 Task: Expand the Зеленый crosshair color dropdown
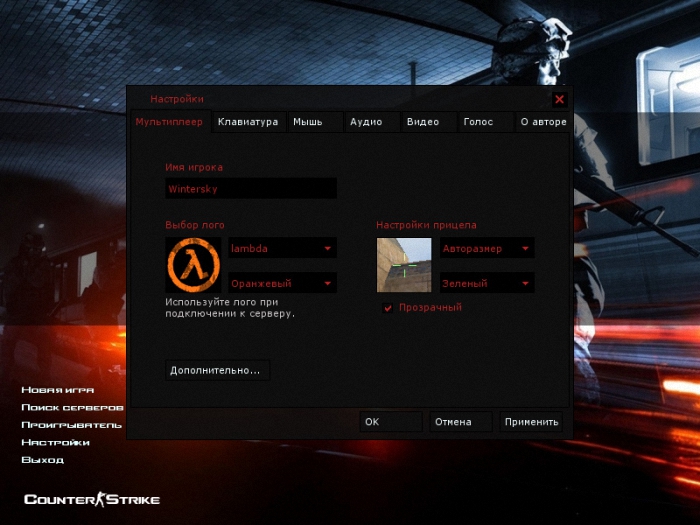pos(487,283)
